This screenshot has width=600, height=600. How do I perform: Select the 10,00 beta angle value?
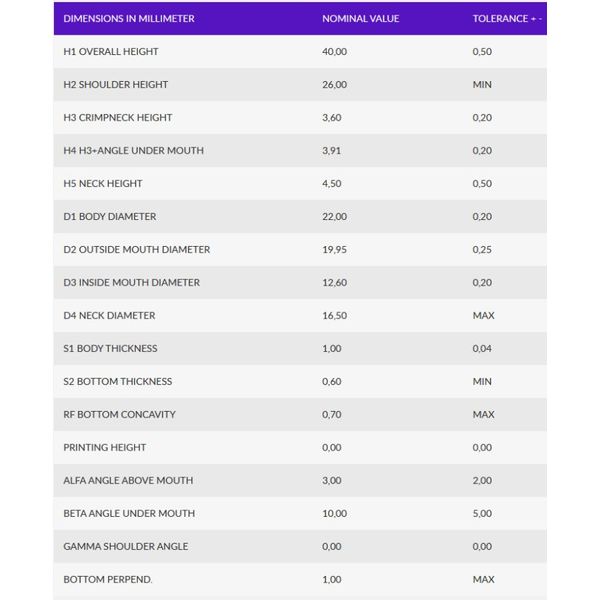coord(334,514)
